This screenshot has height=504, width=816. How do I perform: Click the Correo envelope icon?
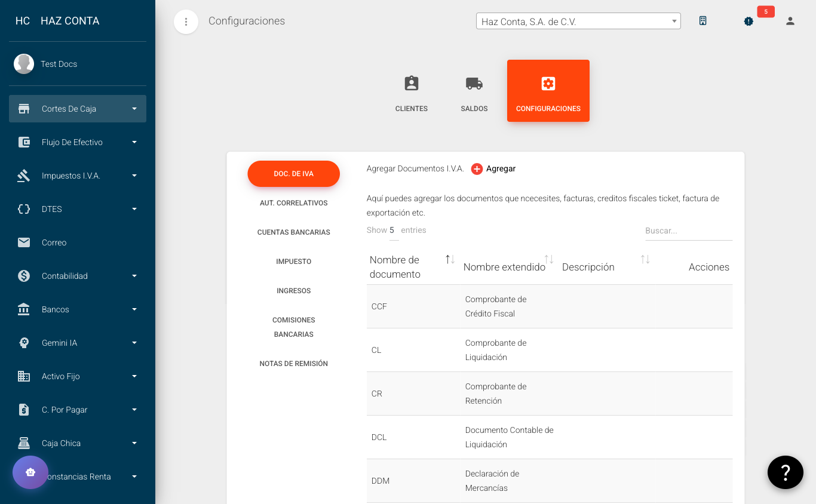click(24, 242)
